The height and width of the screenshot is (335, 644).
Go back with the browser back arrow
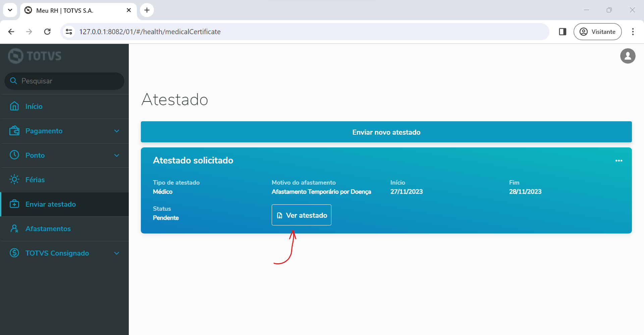tap(11, 32)
